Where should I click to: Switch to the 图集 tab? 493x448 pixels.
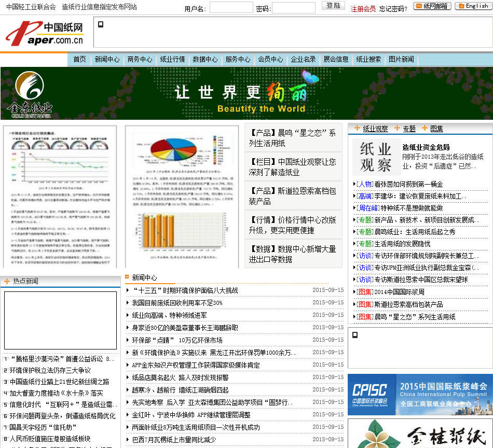[x=437, y=129]
